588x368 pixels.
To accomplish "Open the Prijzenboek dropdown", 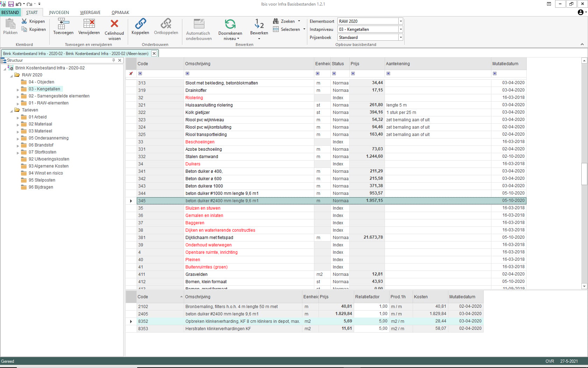I will 401,38.
